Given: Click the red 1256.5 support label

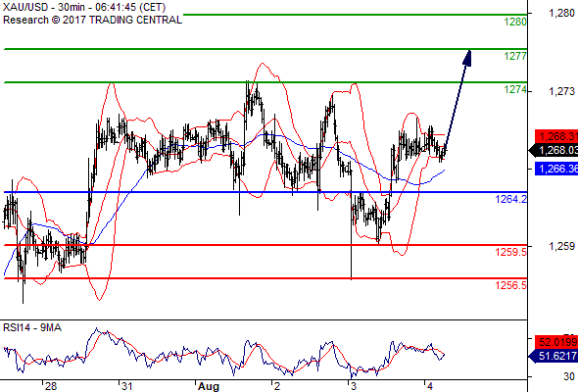Looking at the screenshot, I should click(x=511, y=285).
